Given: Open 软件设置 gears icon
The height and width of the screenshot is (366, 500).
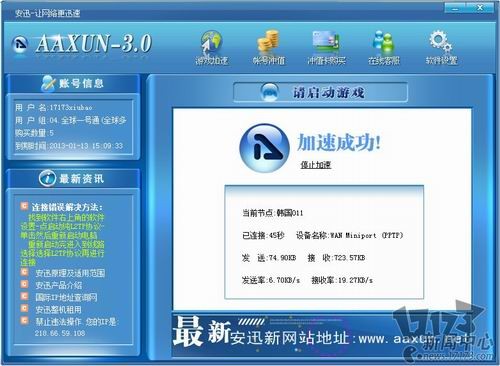Looking at the screenshot, I should 441,42.
